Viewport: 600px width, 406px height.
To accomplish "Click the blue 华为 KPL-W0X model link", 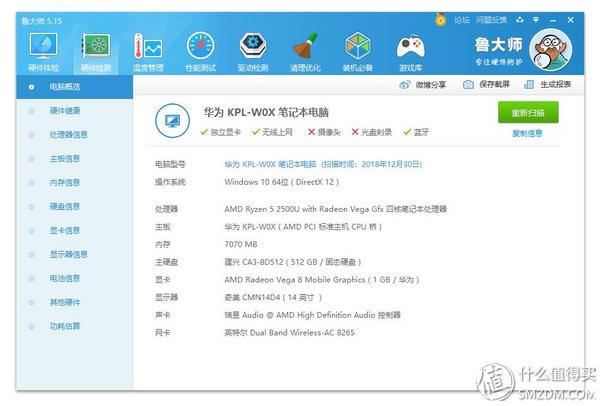I will click(x=323, y=164).
